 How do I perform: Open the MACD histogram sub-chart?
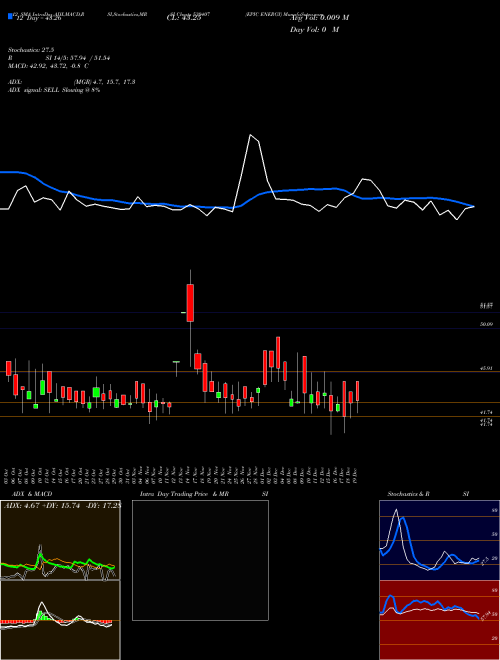60,620
